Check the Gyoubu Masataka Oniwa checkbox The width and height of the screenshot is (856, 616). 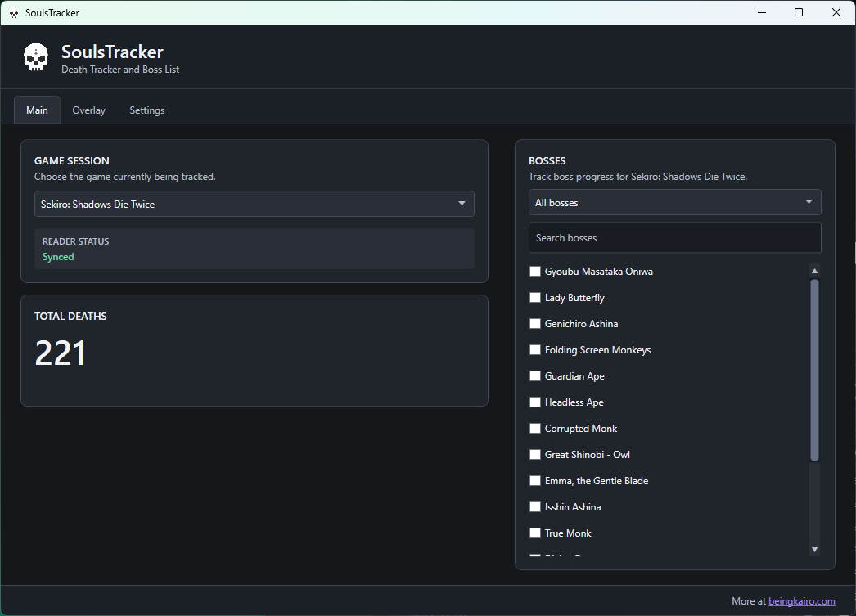(535, 271)
